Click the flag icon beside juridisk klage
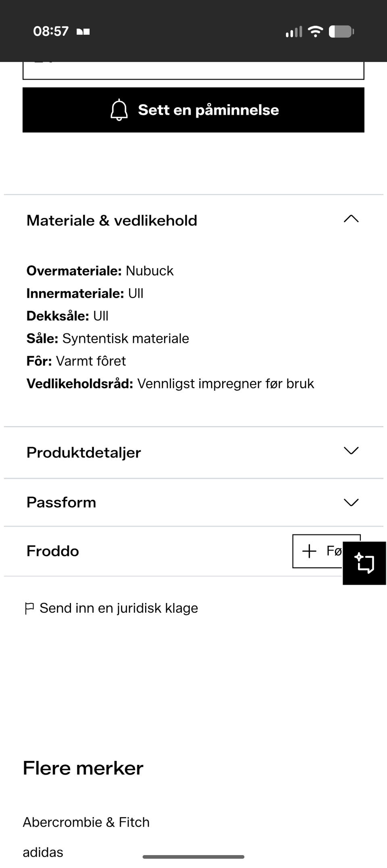Image resolution: width=387 pixels, height=868 pixels. [x=29, y=608]
